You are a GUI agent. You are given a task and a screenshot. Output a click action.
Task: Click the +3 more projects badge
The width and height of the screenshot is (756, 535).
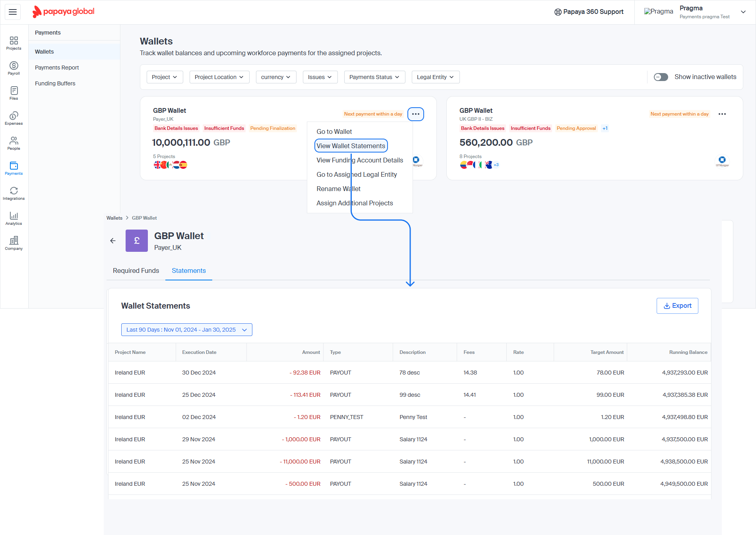496,165
